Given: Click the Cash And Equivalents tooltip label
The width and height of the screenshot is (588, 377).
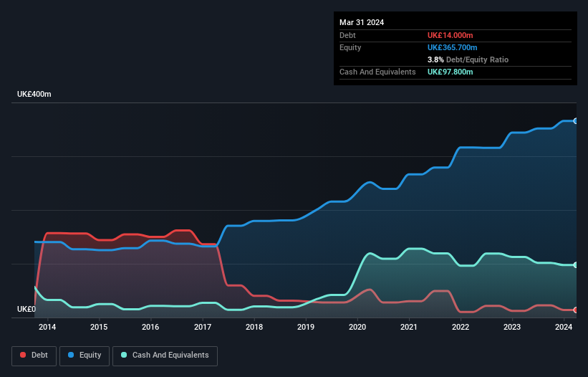Looking at the screenshot, I should tap(377, 72).
